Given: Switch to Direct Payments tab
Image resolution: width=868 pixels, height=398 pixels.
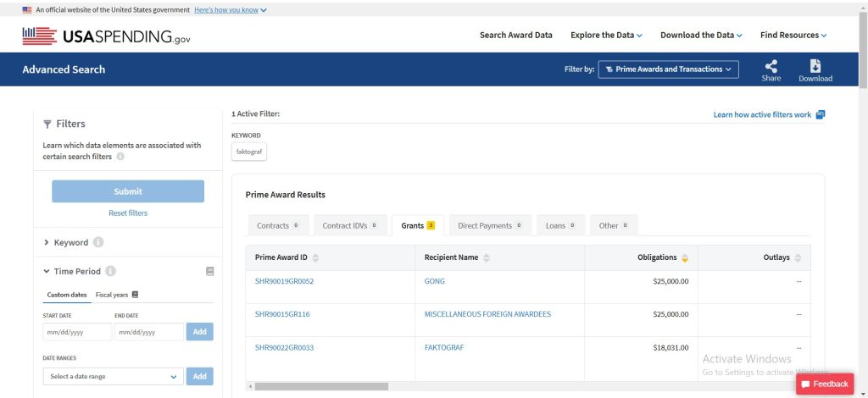Looking at the screenshot, I should 490,225.
